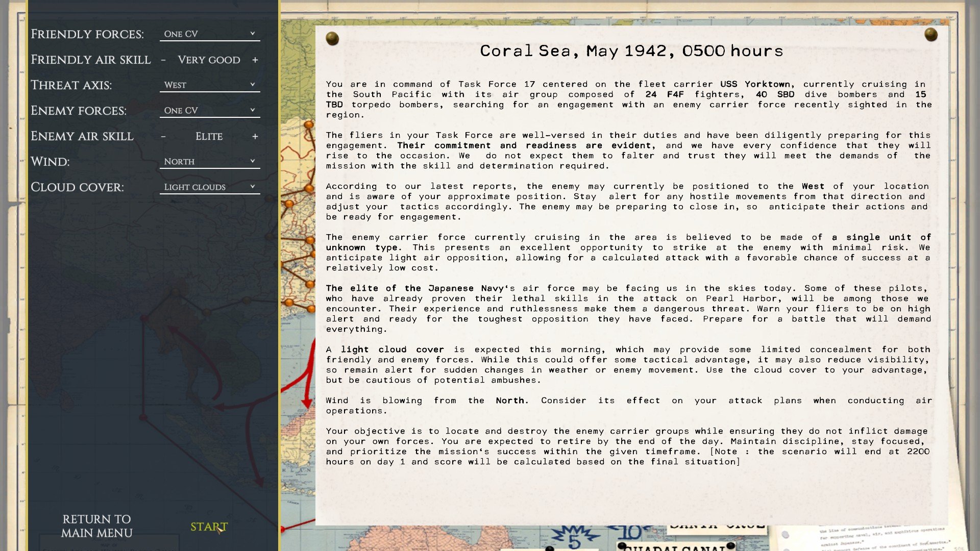Open the Cloud Cover dropdown

click(x=209, y=187)
